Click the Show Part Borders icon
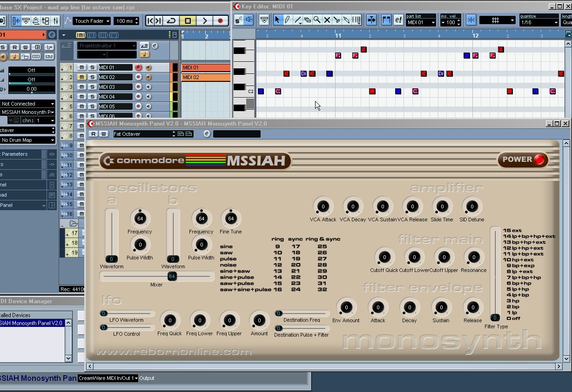 coord(386,20)
